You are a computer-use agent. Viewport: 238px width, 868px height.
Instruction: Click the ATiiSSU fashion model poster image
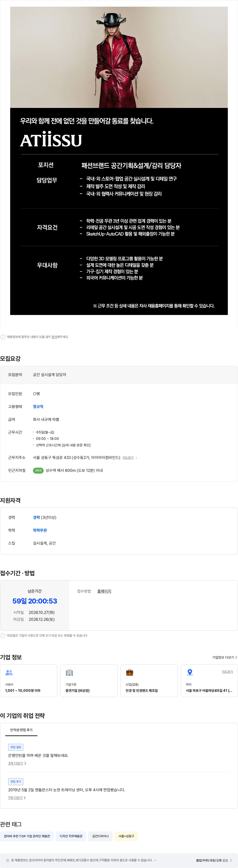pos(119,161)
